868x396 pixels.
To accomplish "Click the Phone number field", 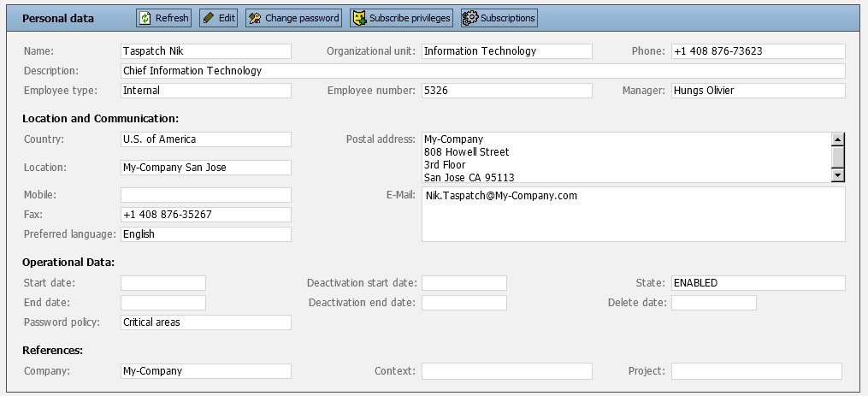I will pyautogui.click(x=758, y=51).
